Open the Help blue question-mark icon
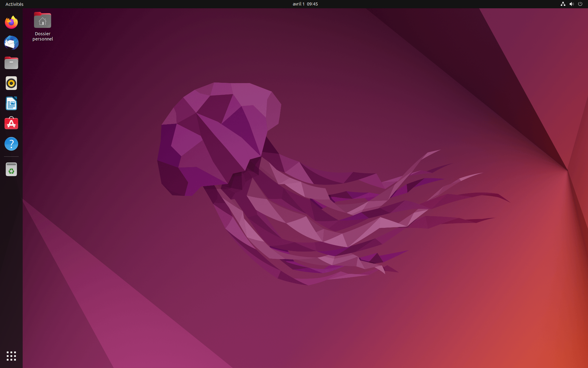Screen dimensions: 588x368 [x=11, y=144]
